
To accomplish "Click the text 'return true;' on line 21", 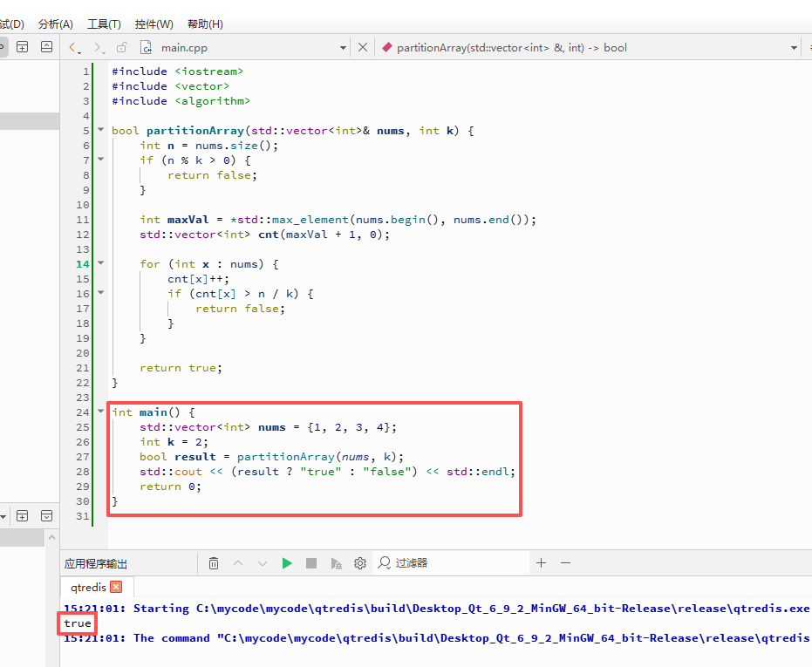I will (181, 368).
